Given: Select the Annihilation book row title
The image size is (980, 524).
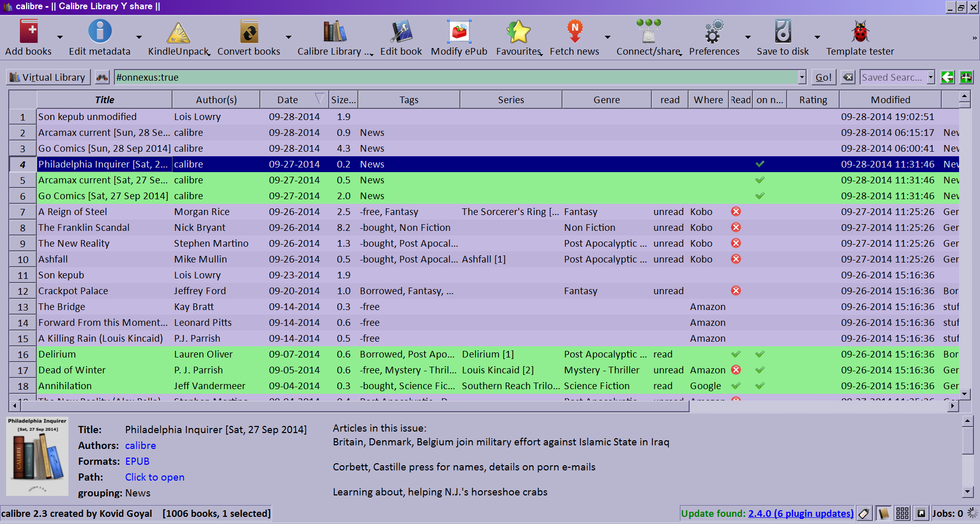Looking at the screenshot, I should click(x=65, y=386).
